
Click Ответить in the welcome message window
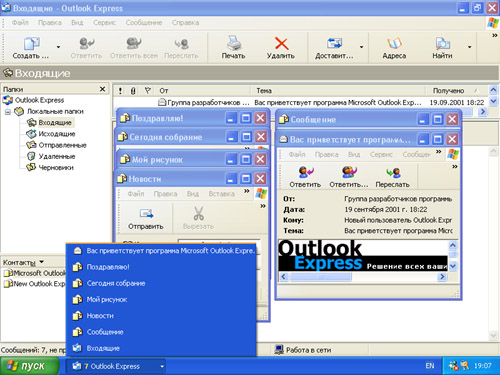tap(305, 177)
